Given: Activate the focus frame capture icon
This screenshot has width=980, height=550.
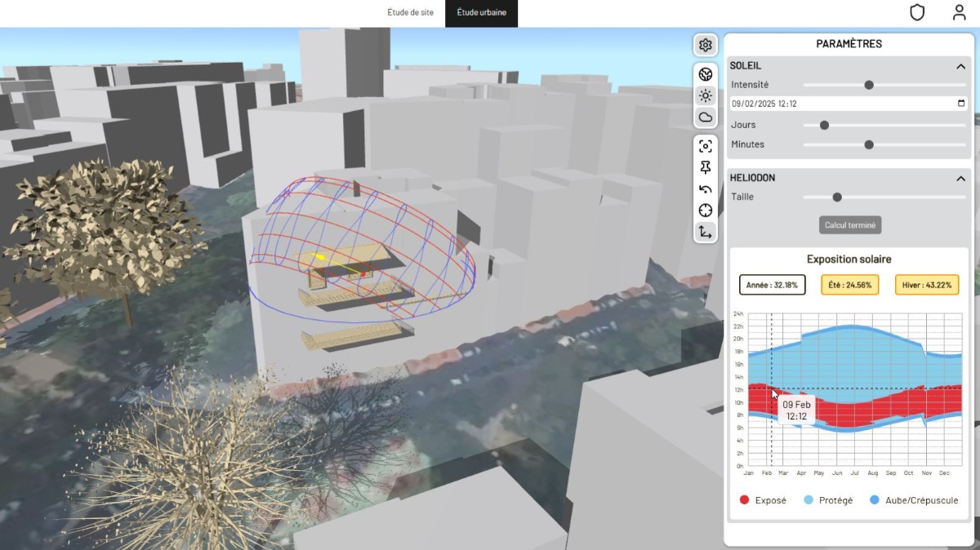Looking at the screenshot, I should pos(706,146).
